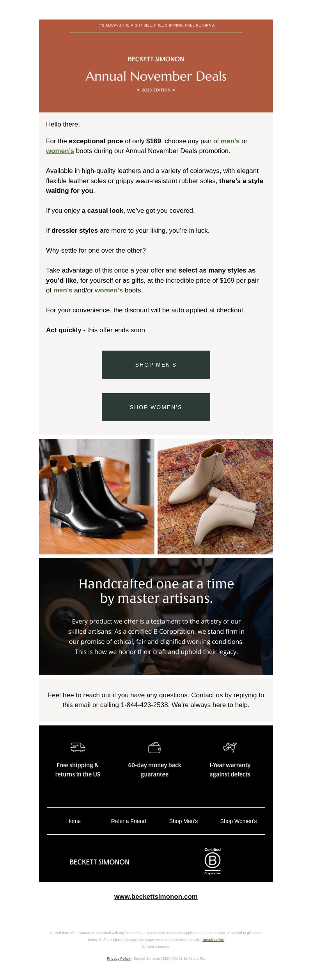Screen dimensions: 312x980
Task: Open the black Chelsea boots photo
Action: 97,497
